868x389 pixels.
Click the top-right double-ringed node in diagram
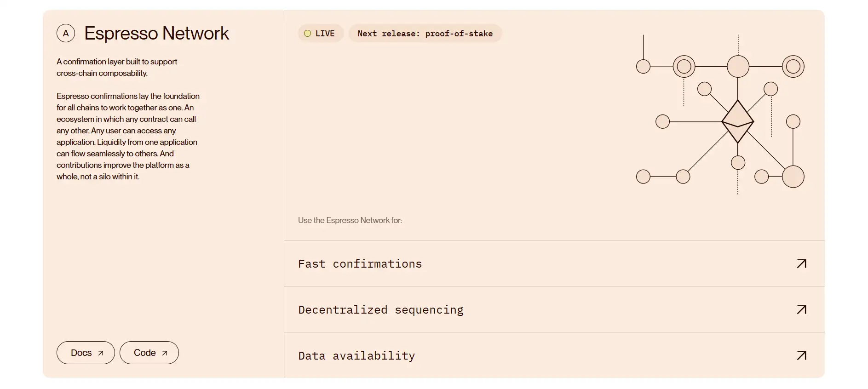coord(793,67)
